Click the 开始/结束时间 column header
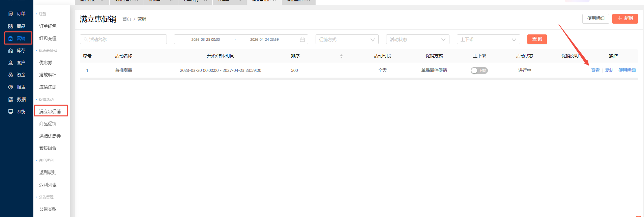This screenshot has height=217, width=644. click(x=221, y=56)
